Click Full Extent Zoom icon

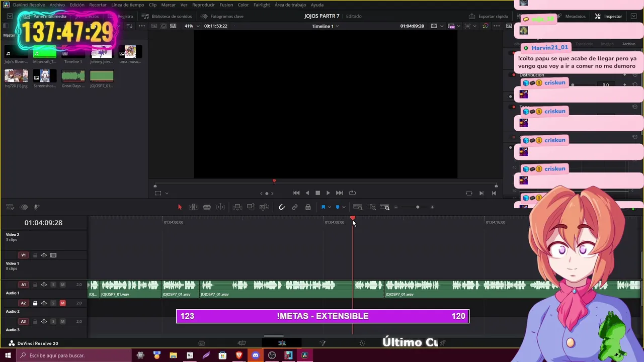[358, 207]
